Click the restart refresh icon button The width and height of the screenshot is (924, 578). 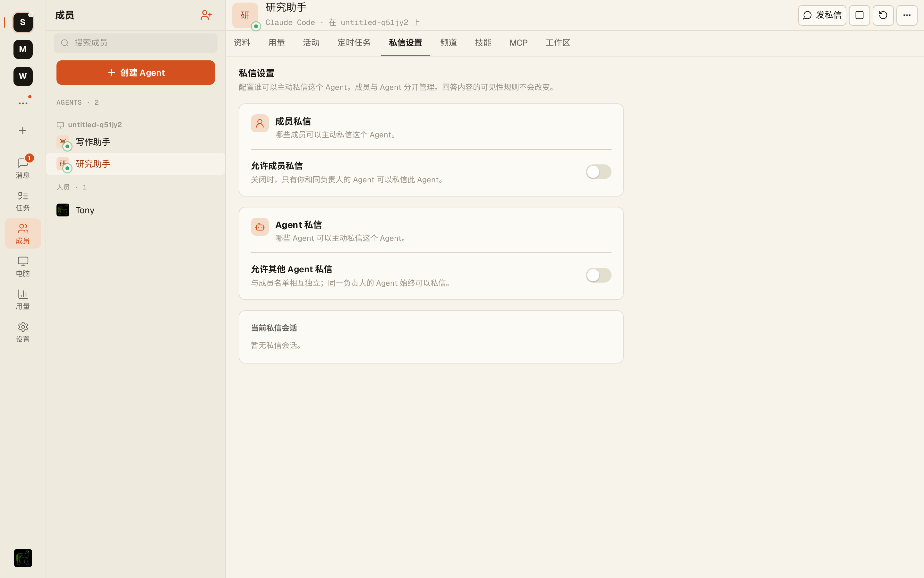pos(883,15)
